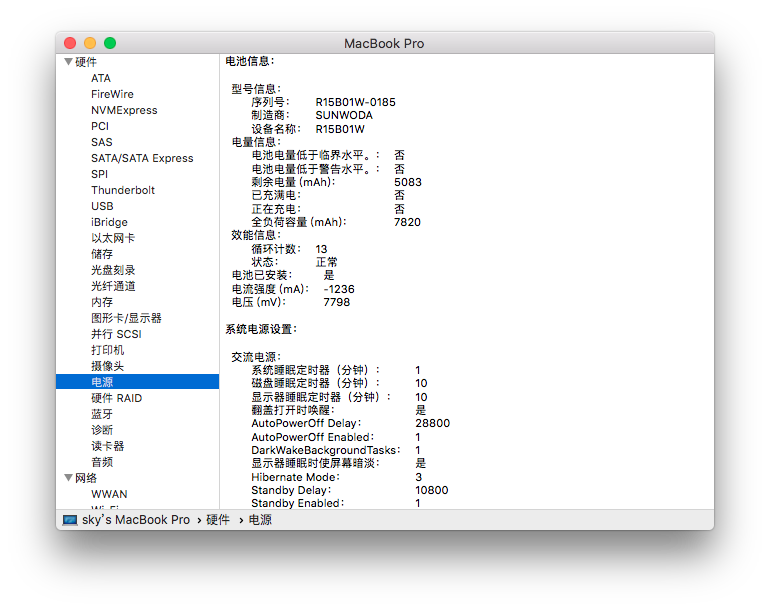Click sky's MacBook Pro in path bar
The image size is (770, 610).
[136, 520]
